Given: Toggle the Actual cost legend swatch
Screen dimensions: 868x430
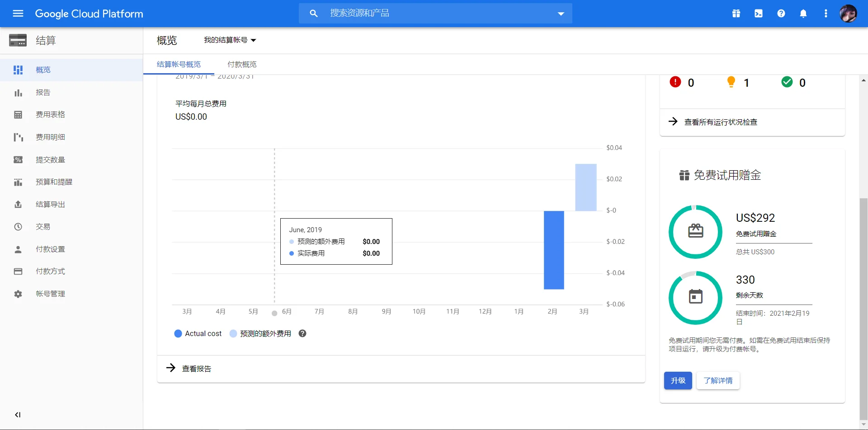Looking at the screenshot, I should 178,333.
